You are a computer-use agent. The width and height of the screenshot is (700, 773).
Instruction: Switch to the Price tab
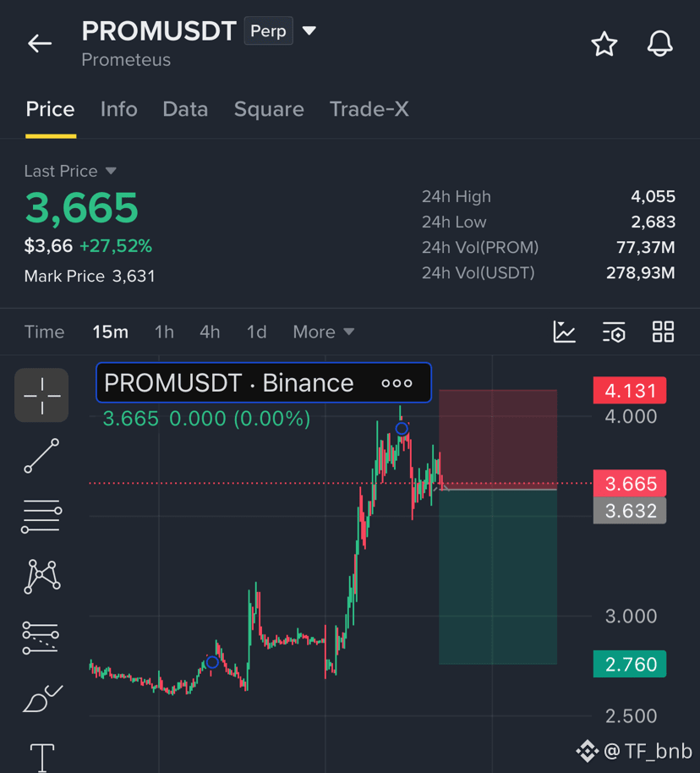click(50, 109)
